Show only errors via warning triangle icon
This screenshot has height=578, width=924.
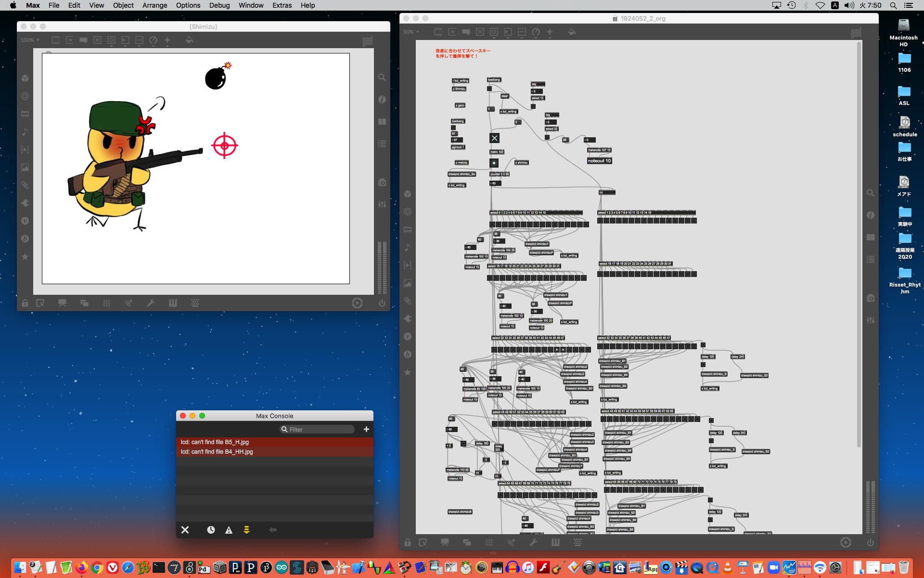pos(229,530)
